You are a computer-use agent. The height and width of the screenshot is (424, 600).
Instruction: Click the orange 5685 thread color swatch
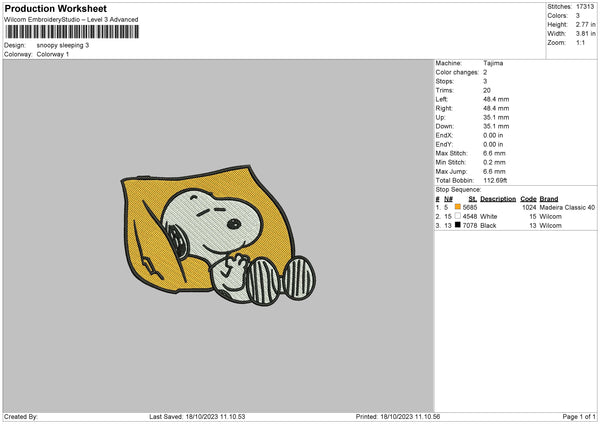click(x=458, y=207)
